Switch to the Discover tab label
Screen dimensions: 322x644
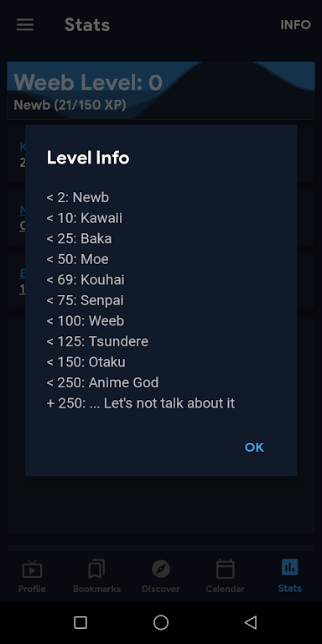(x=161, y=589)
